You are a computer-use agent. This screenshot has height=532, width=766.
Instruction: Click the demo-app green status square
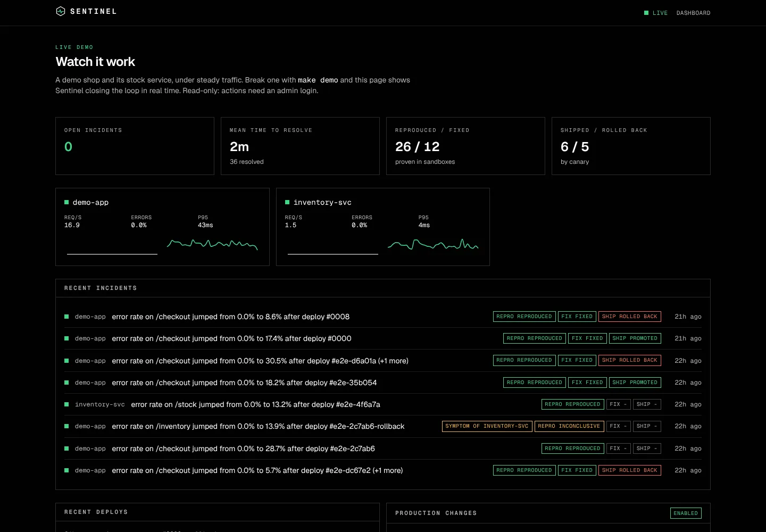[x=66, y=202]
